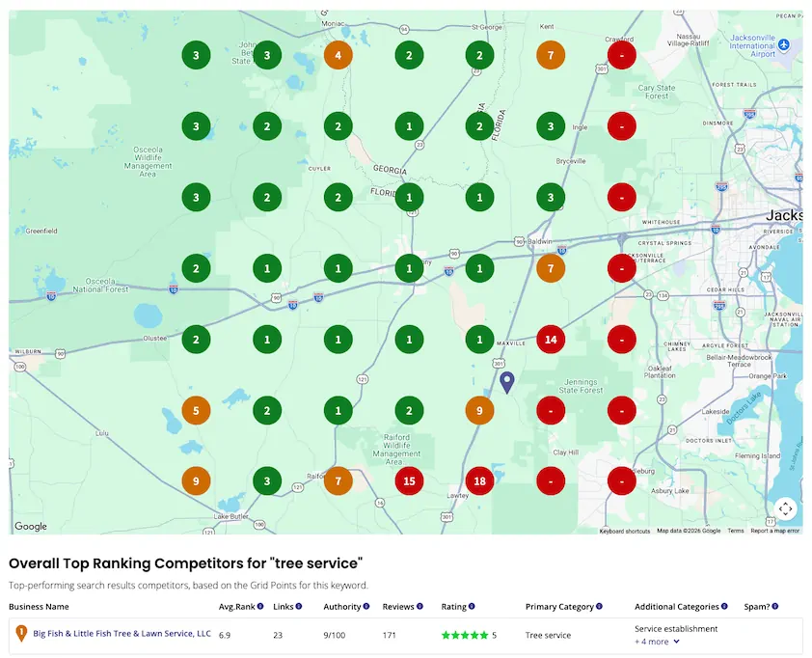The image size is (812, 658).
Task: Expand the '+ 4 more' categories list
Action: (657, 642)
